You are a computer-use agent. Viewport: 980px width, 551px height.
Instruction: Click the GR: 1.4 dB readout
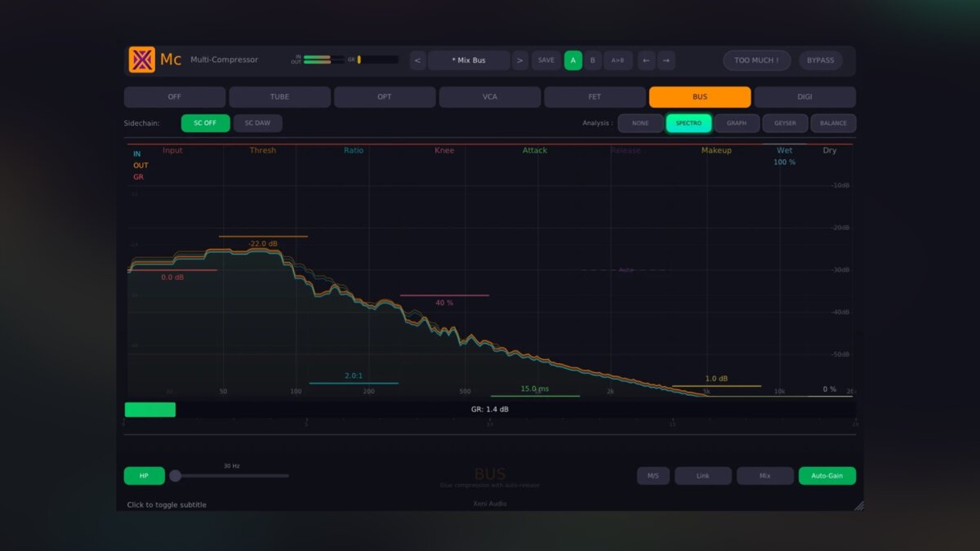[x=490, y=409]
